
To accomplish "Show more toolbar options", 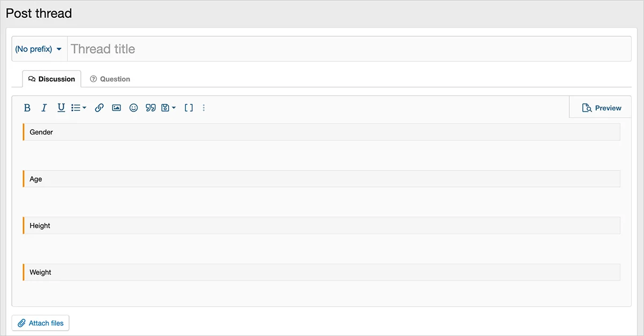I will (203, 108).
